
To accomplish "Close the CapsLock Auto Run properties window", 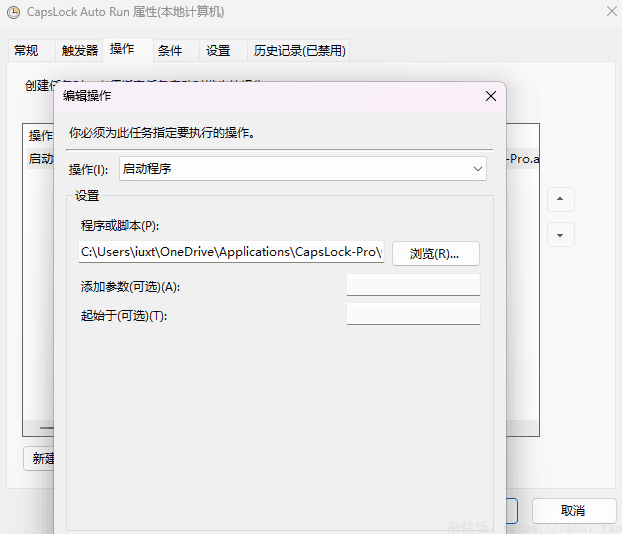I will coord(610,12).
